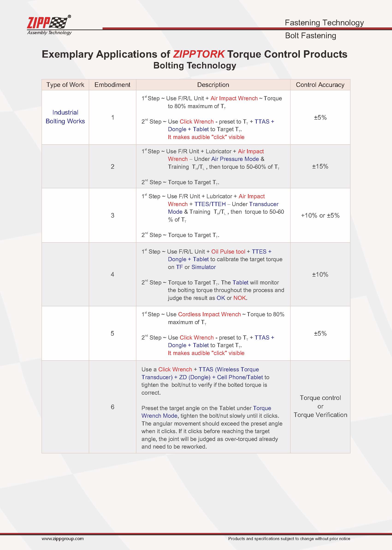Click Torque control or Torque Verification cell
The image size is (392, 550).
point(320,406)
